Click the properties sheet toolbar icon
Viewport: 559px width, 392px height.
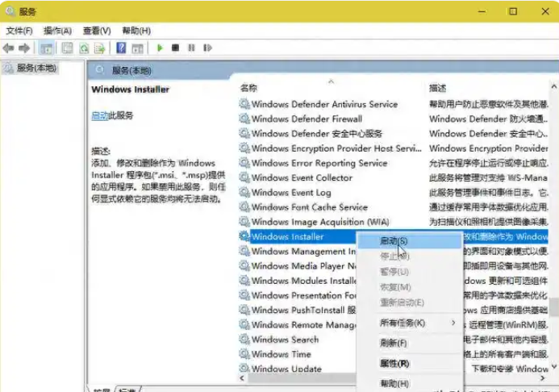pyautogui.click(x=67, y=48)
